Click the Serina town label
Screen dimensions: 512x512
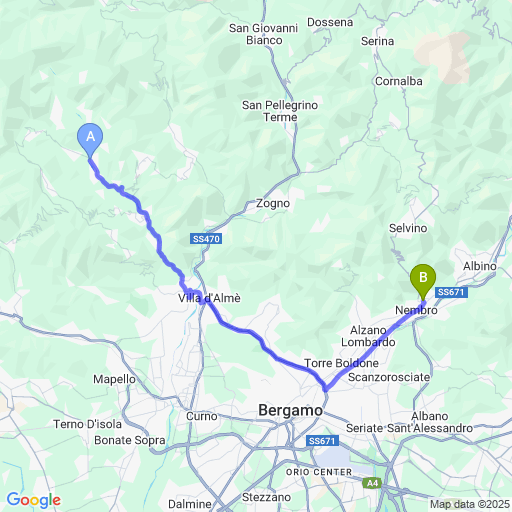[x=377, y=41]
